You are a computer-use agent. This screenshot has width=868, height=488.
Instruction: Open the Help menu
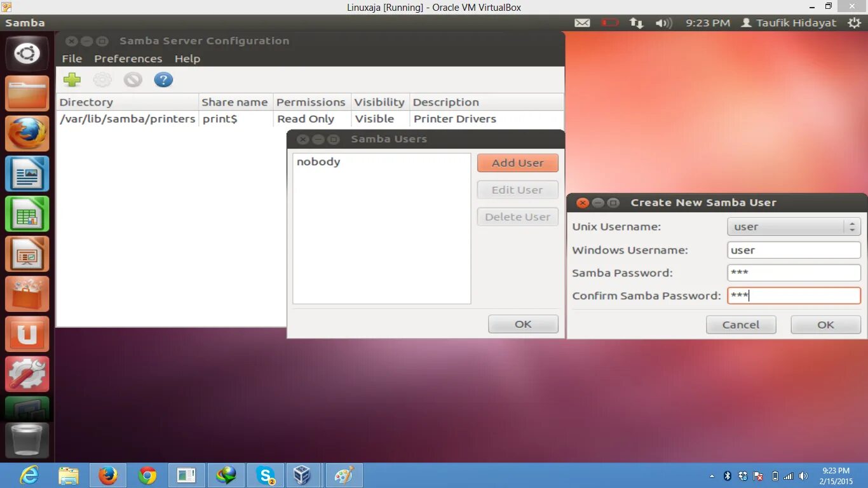pos(187,58)
